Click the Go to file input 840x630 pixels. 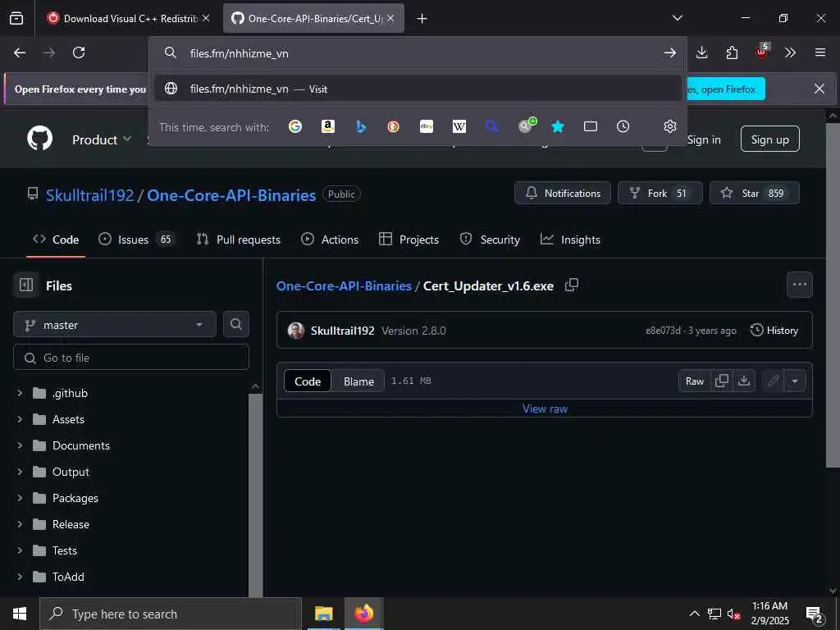coord(131,358)
